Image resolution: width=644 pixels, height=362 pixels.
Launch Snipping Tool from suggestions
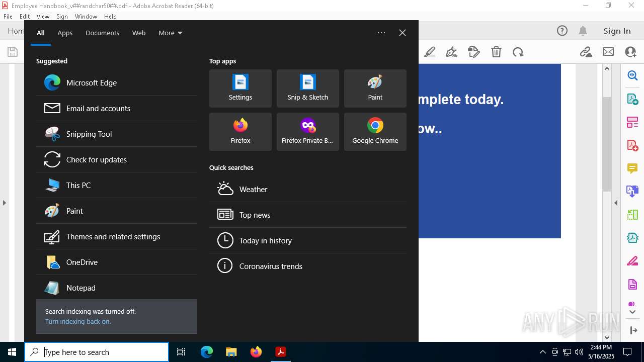tap(117, 134)
